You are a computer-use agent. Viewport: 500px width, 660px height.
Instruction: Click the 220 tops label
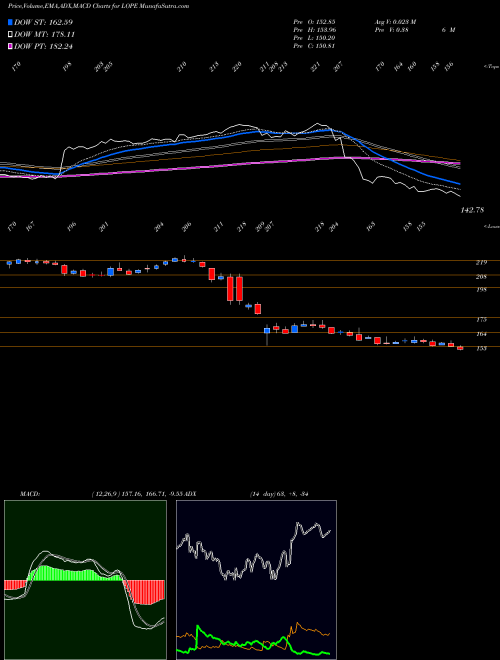(237, 67)
